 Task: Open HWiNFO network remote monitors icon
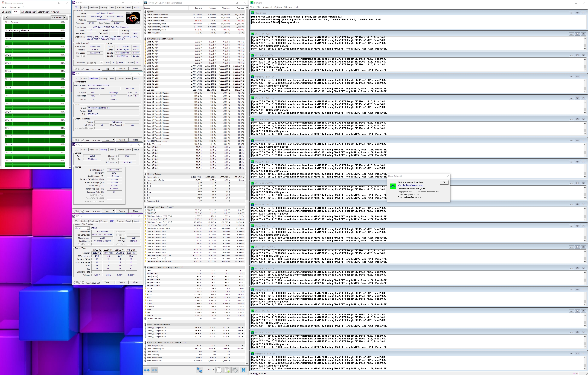199,370
